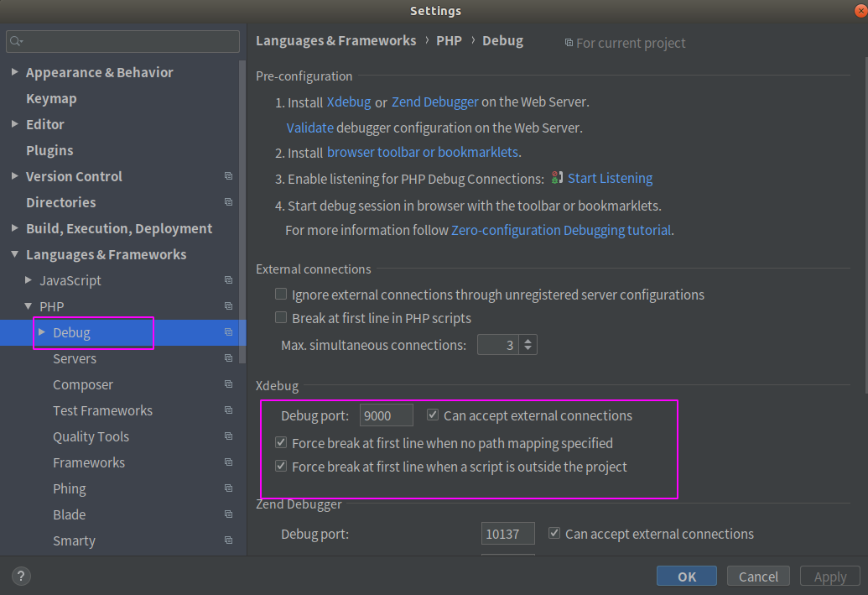Click the magnifier icon in search field

[x=17, y=40]
